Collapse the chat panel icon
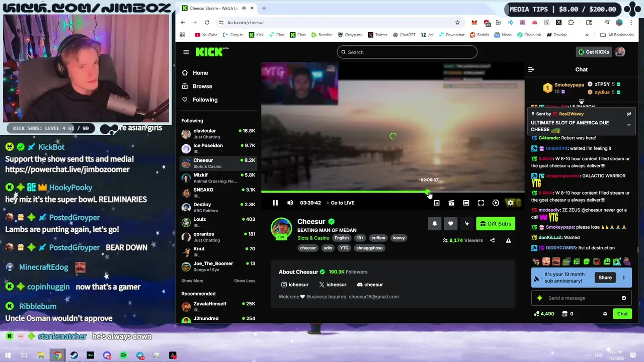644x362 pixels. 531,69
